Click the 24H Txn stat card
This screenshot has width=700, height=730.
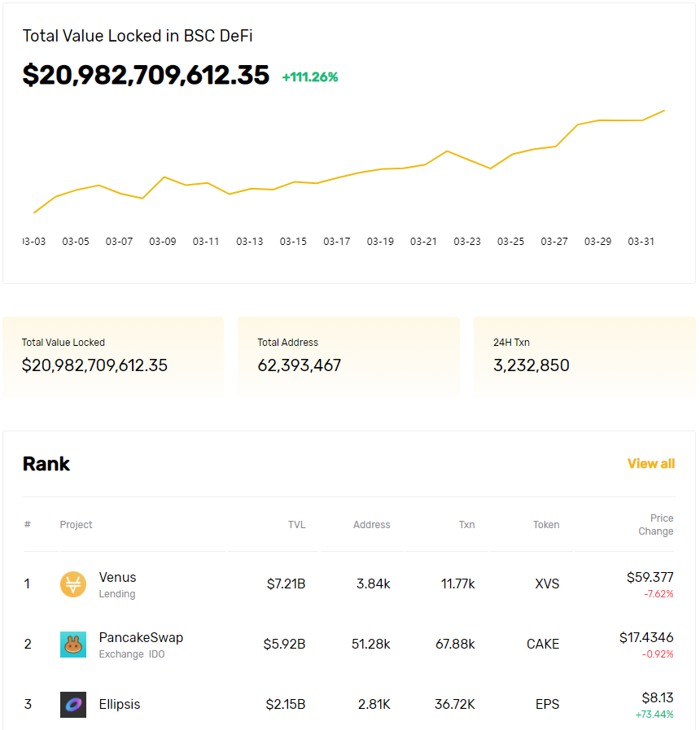pyautogui.click(x=584, y=356)
